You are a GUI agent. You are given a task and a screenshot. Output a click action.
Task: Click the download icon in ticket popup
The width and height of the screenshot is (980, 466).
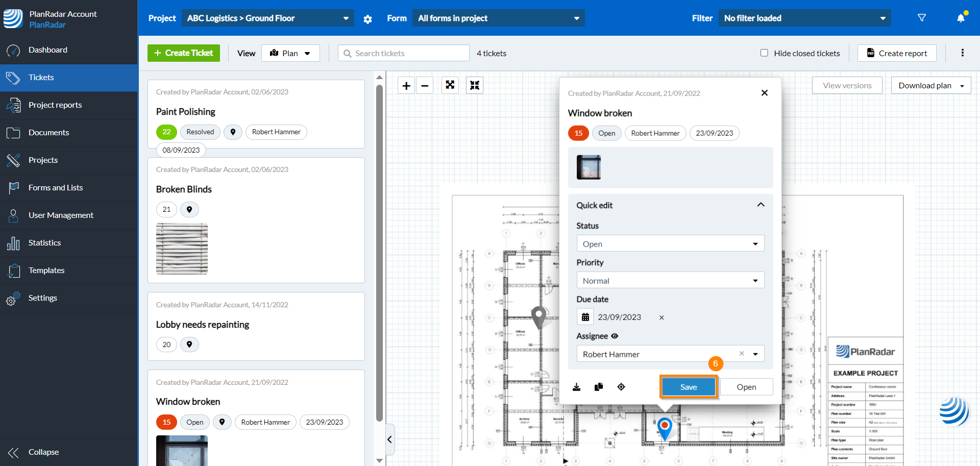[577, 387]
